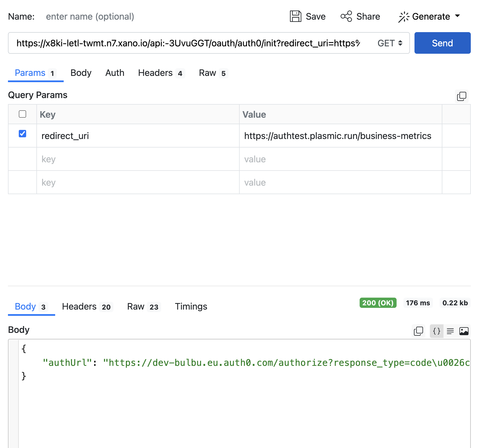Switch response view to JSON braces format
The image size is (485, 448).
(436, 331)
